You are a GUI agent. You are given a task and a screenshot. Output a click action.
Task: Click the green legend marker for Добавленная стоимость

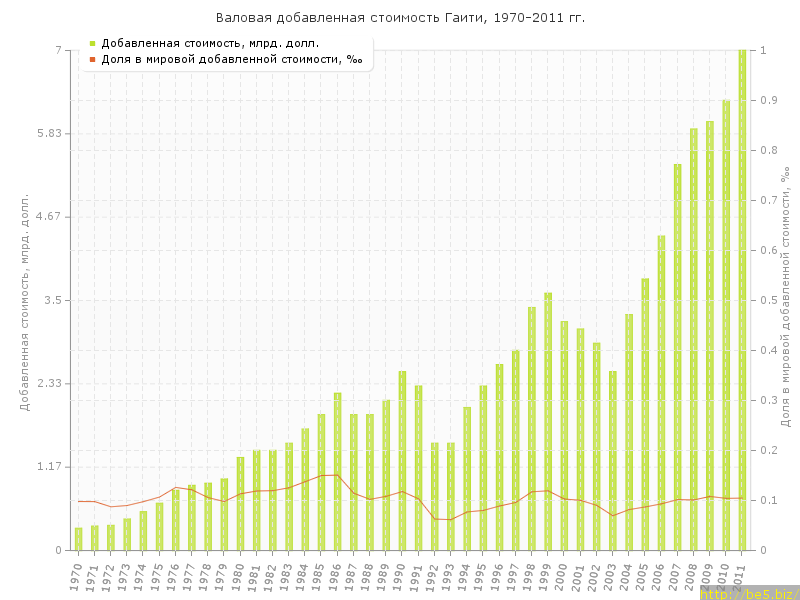(92, 43)
